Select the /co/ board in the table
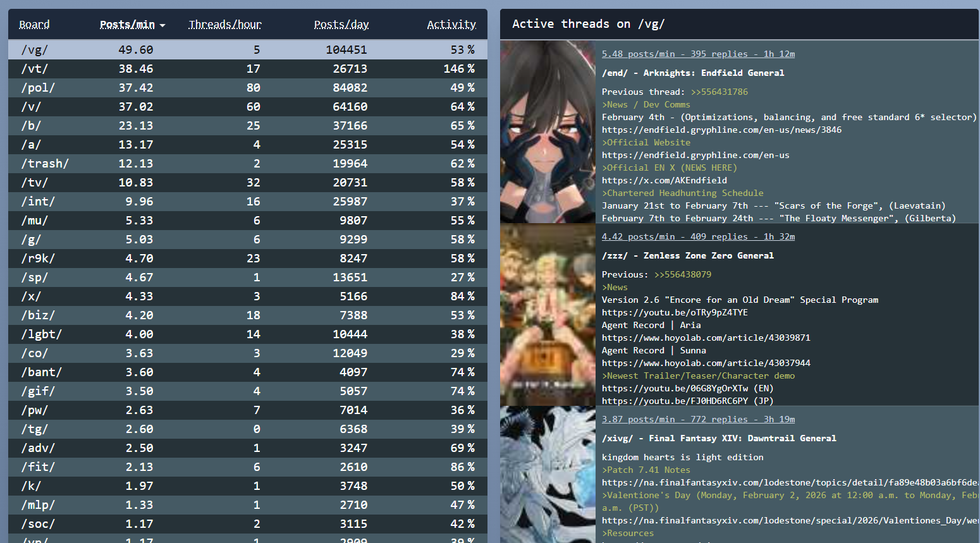This screenshot has width=980, height=543. click(x=248, y=353)
